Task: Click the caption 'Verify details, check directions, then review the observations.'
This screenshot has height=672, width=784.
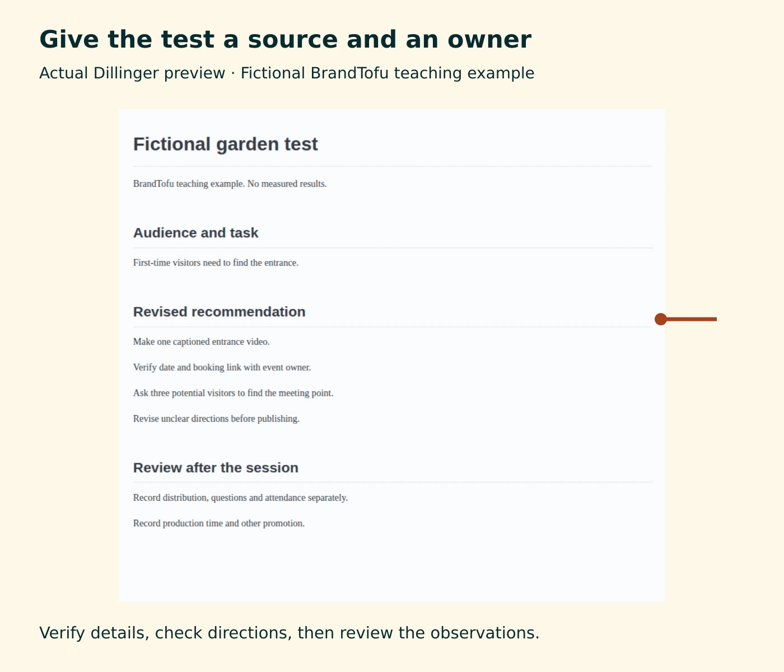Action: click(289, 633)
